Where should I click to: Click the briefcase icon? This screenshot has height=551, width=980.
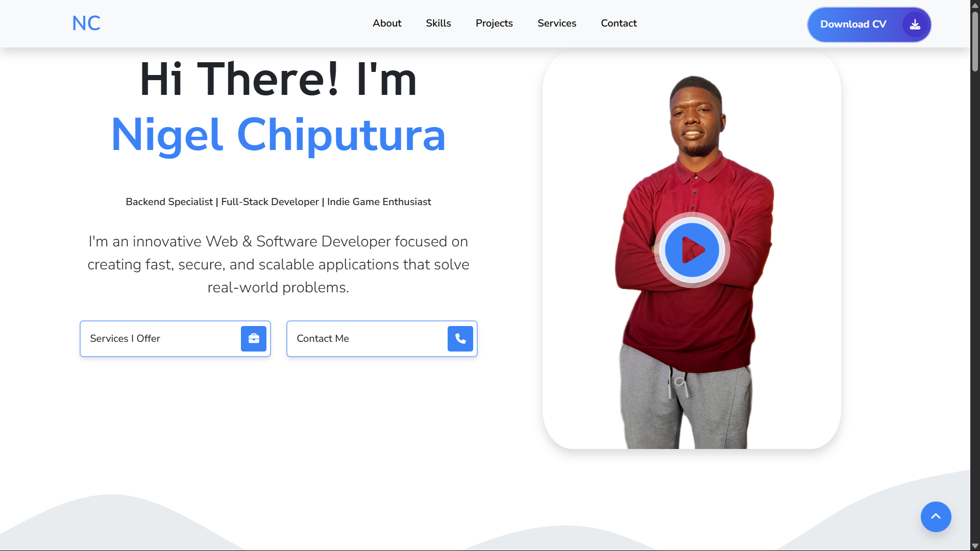click(x=254, y=339)
